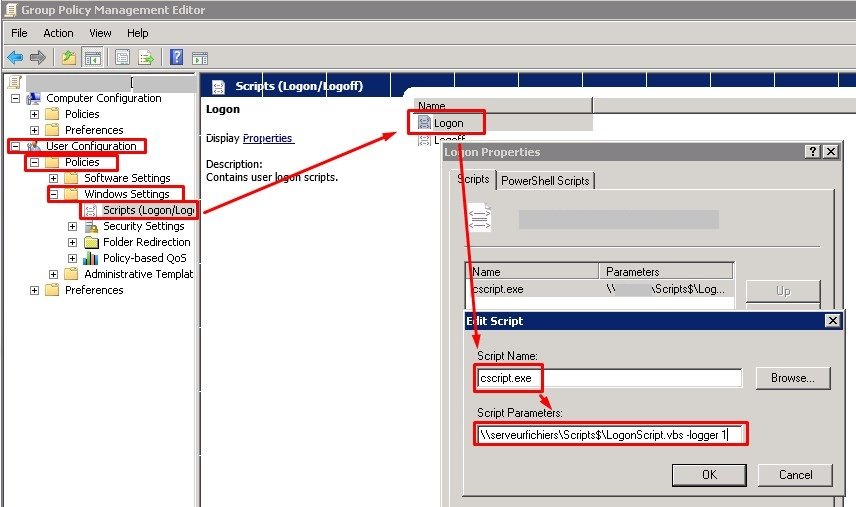
Task: Open the Action menu
Action: 58,33
